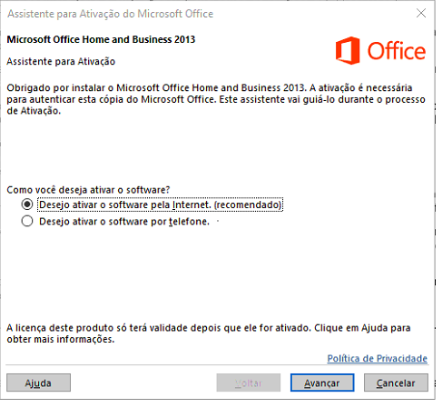Close the Office activation wizard window
The image size is (436, 402).
point(421,13)
